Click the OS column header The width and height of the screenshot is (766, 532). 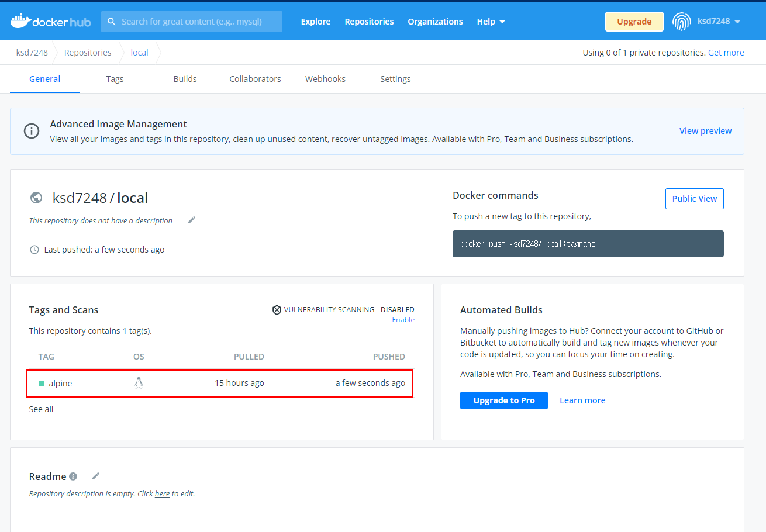(x=139, y=357)
